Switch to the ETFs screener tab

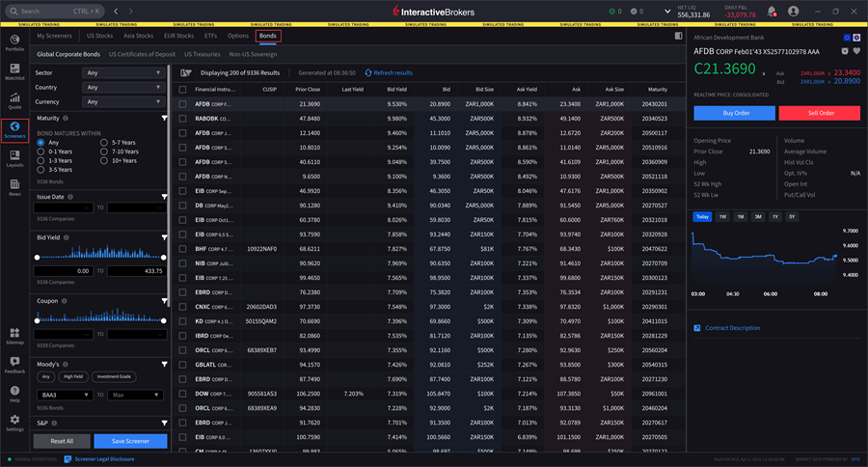pos(210,36)
